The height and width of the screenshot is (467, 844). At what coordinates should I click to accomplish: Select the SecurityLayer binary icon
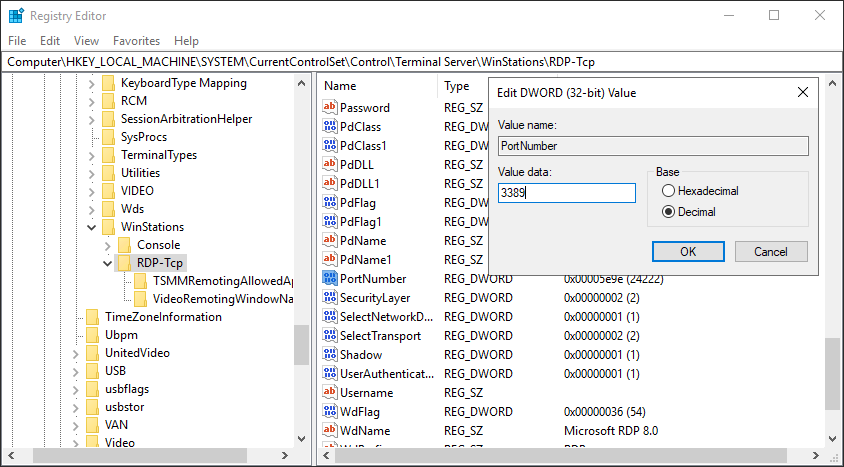click(x=329, y=297)
